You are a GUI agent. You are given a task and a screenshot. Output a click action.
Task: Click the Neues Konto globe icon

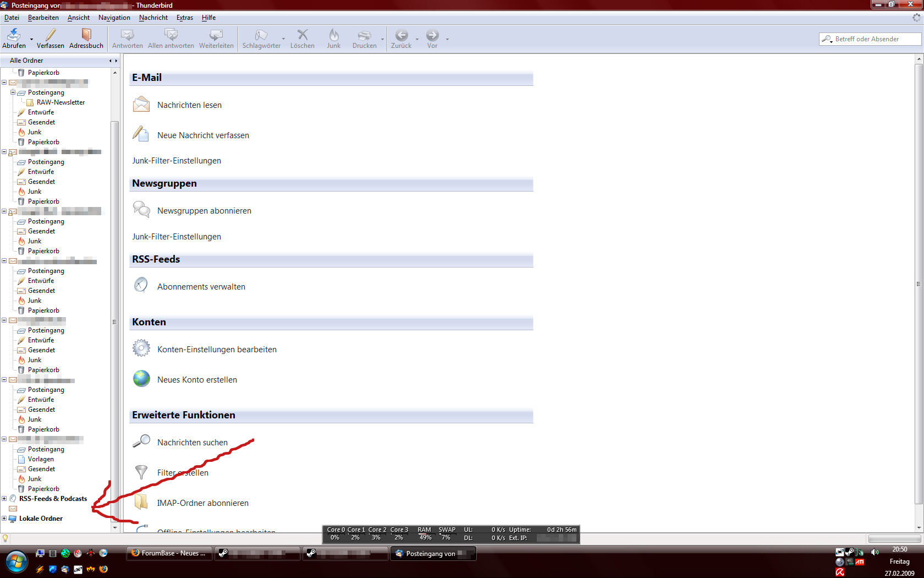(x=141, y=379)
